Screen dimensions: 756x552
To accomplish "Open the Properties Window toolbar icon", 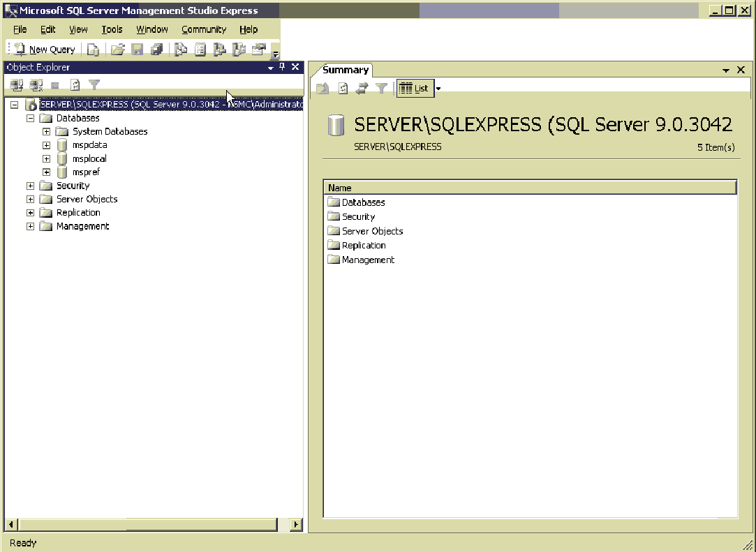I will click(x=259, y=49).
